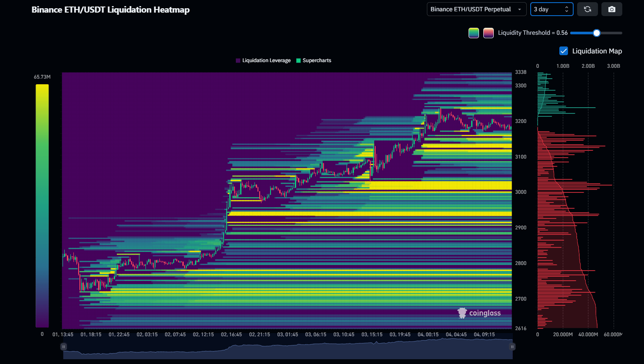
Task: Toggle Liquidation Leverage series visibility
Action: pyautogui.click(x=263, y=60)
